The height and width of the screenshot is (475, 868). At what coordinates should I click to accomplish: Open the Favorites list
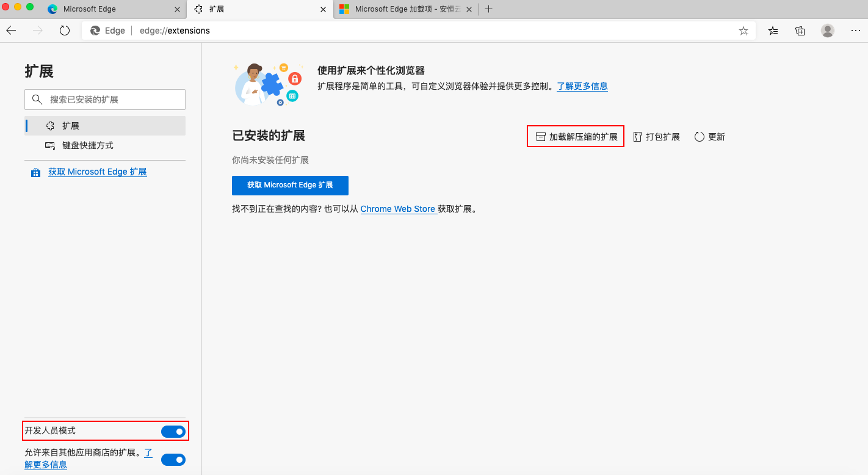[x=773, y=31]
